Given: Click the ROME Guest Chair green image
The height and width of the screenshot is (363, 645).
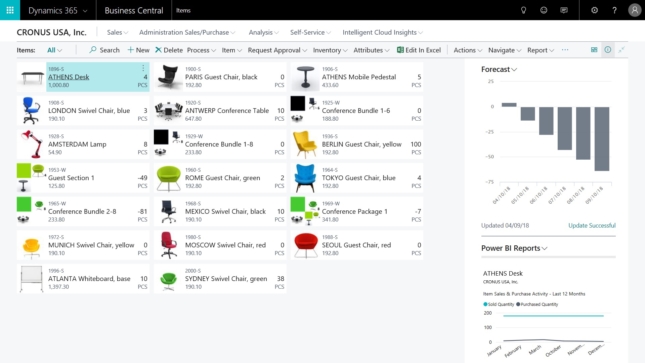Looking at the screenshot, I should 168,178.
